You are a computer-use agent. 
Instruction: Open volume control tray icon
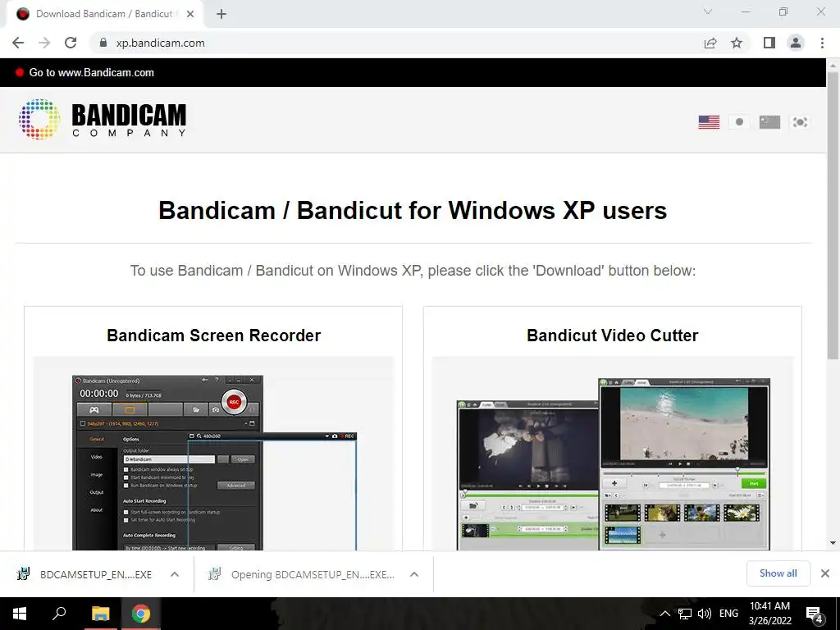[705, 614]
